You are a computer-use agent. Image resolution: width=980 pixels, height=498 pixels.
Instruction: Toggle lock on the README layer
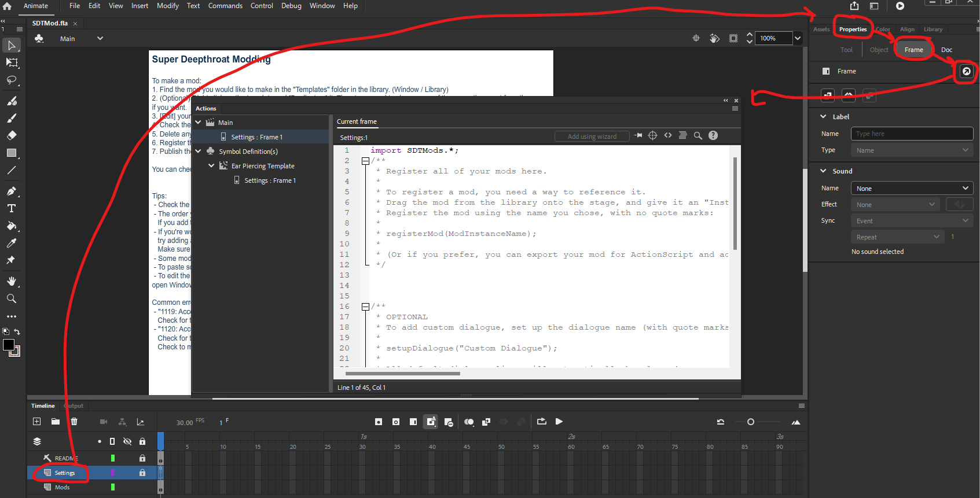pos(142,458)
